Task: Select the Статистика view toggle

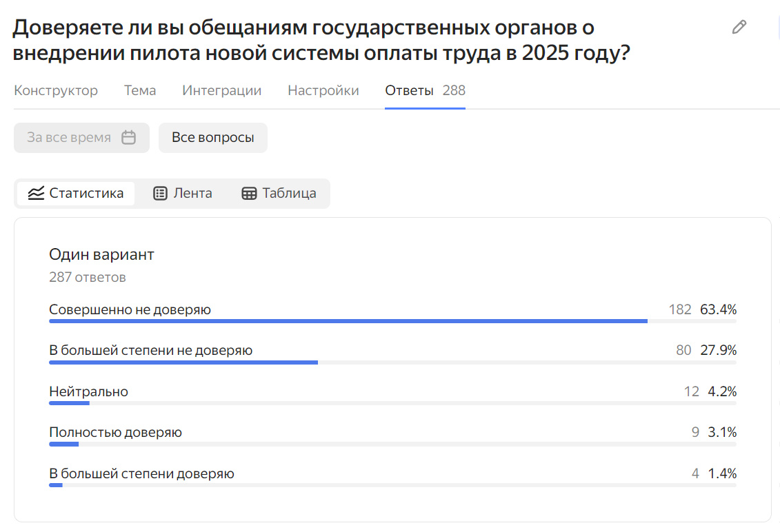Action: (76, 193)
